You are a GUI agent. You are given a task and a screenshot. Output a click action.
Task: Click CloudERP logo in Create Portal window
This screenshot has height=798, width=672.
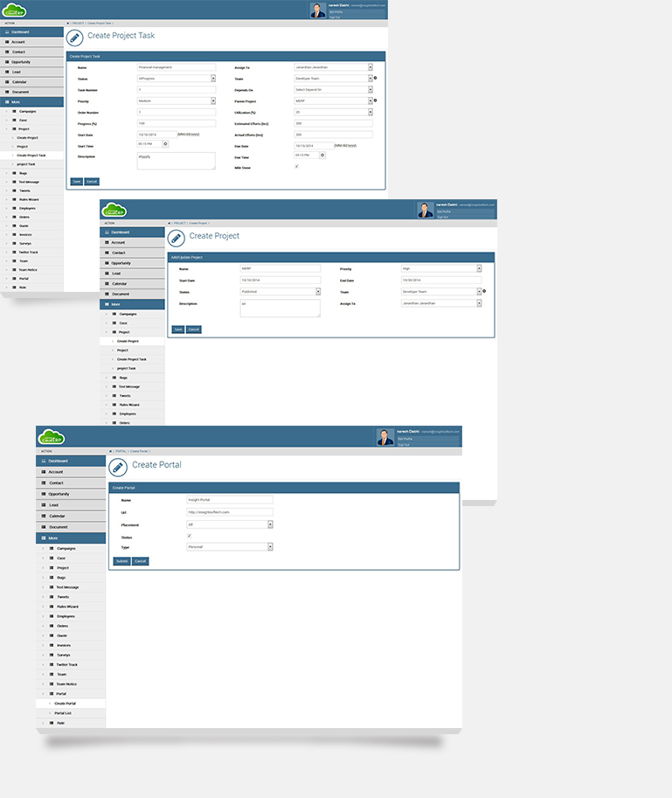[52, 437]
